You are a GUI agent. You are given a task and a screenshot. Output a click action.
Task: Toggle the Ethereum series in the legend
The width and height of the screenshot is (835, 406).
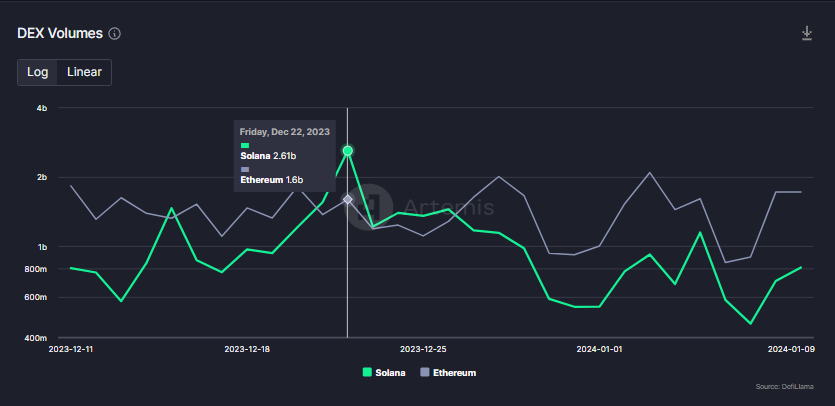click(448, 372)
